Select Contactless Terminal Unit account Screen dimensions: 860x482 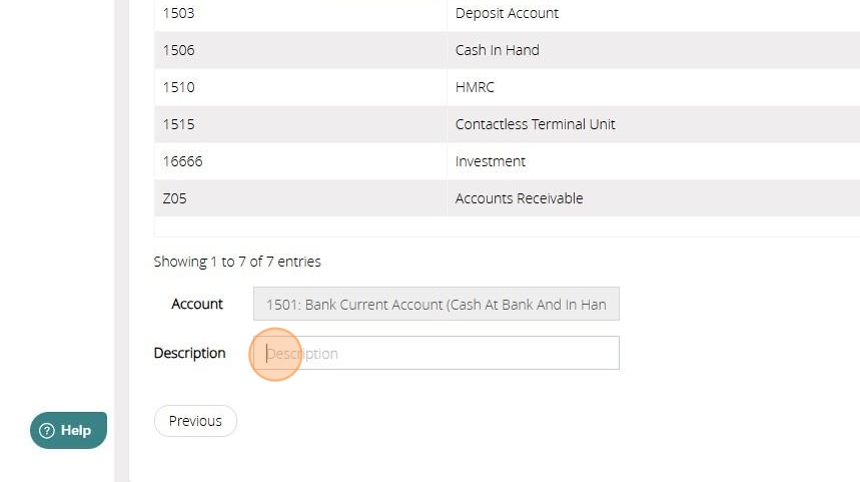pos(535,124)
